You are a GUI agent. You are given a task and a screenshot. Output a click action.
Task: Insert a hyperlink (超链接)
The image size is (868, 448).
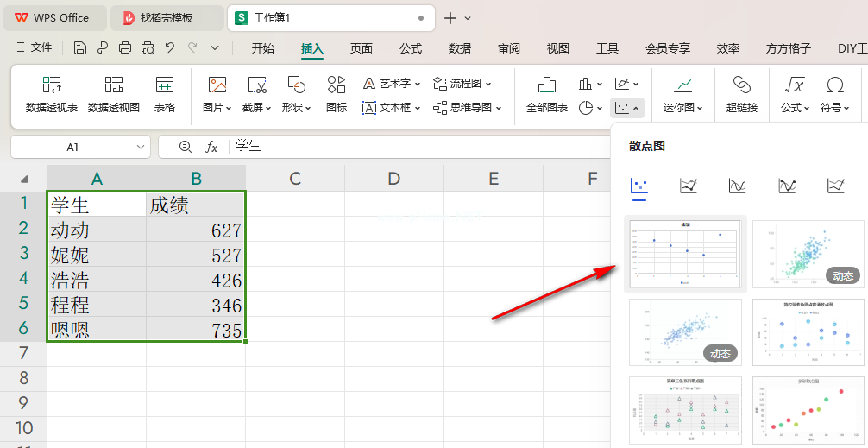click(x=741, y=94)
